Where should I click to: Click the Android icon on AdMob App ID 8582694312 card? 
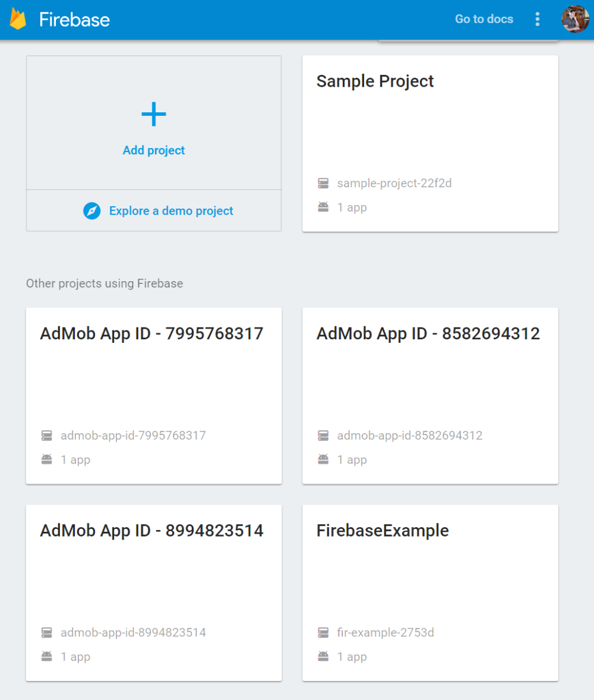(x=323, y=459)
